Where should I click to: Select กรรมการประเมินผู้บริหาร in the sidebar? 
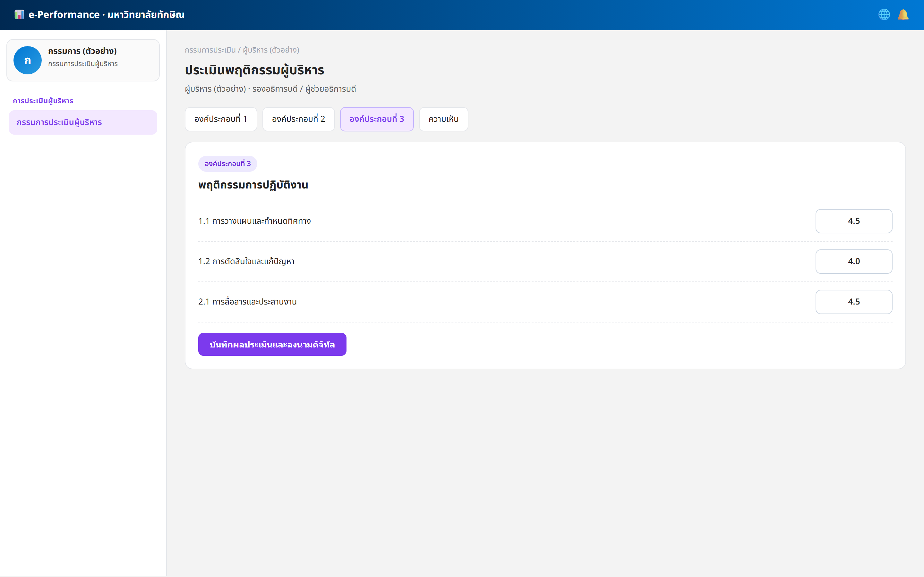coord(83,122)
